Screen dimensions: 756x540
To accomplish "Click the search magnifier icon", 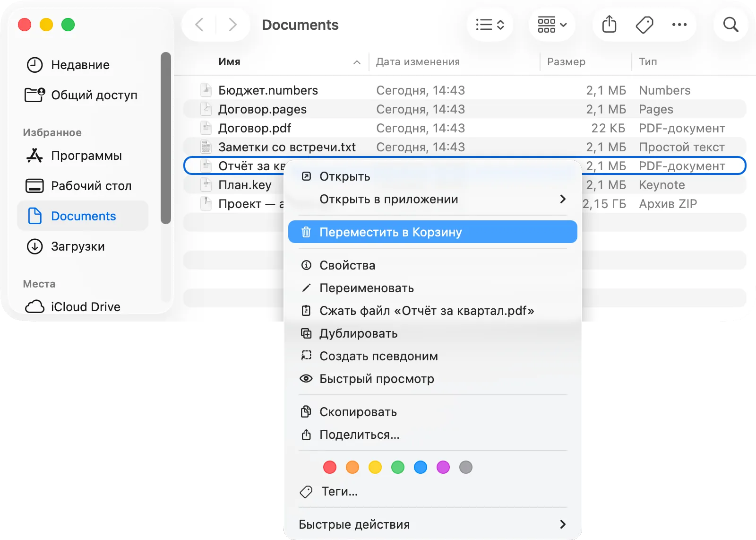I will 730,25.
